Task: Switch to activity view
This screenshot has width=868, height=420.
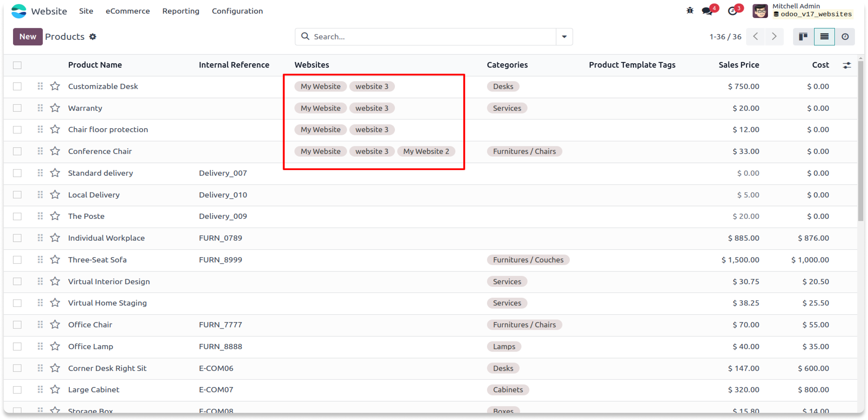Action: [845, 37]
